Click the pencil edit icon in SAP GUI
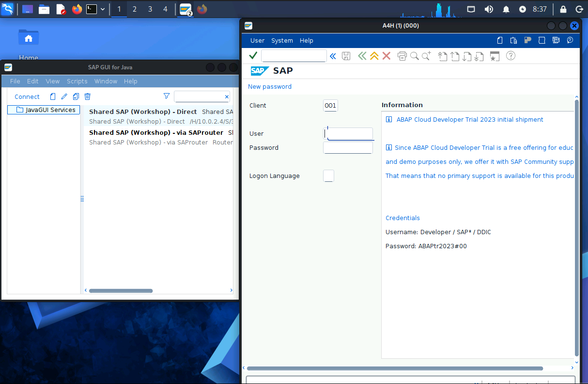This screenshot has width=588, height=384. pyautogui.click(x=64, y=96)
